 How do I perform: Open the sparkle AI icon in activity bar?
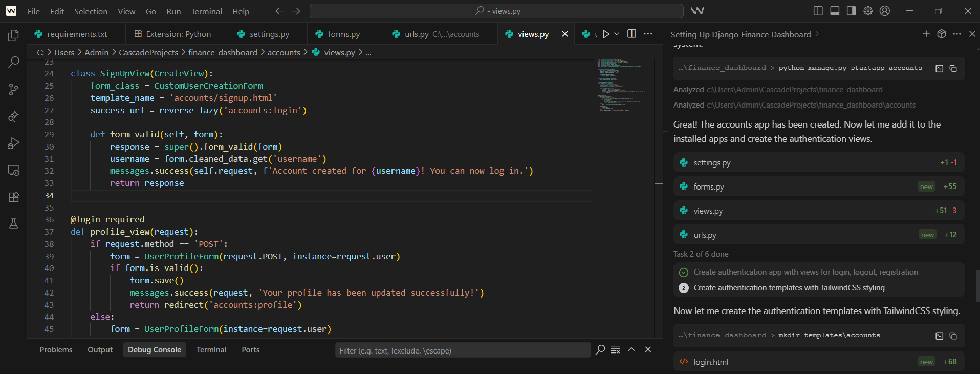tap(14, 116)
